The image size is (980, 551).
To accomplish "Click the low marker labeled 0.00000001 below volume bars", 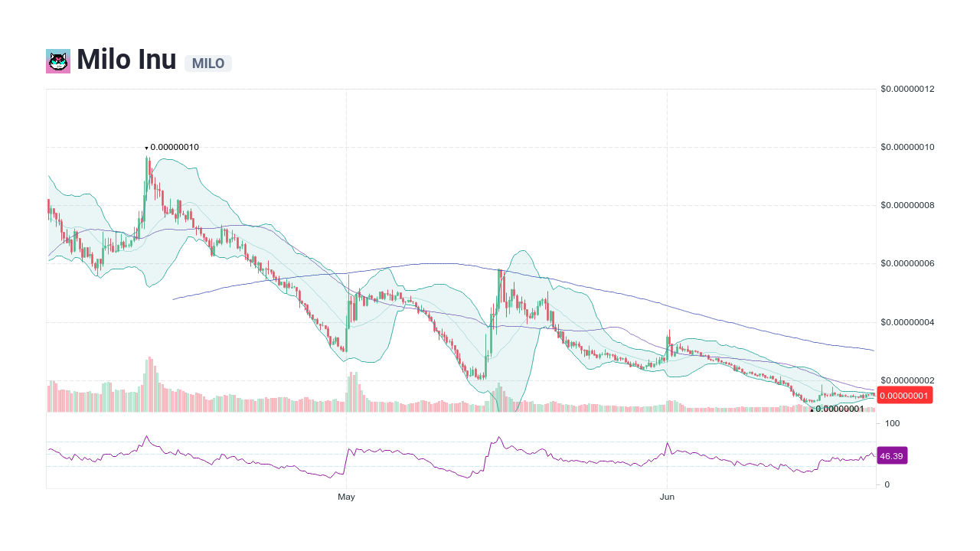I will (x=841, y=410).
